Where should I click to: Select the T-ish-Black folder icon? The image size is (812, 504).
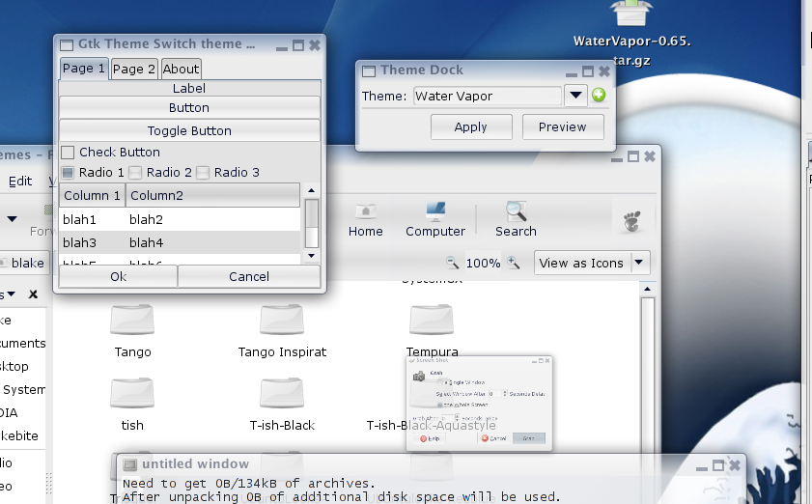282,393
